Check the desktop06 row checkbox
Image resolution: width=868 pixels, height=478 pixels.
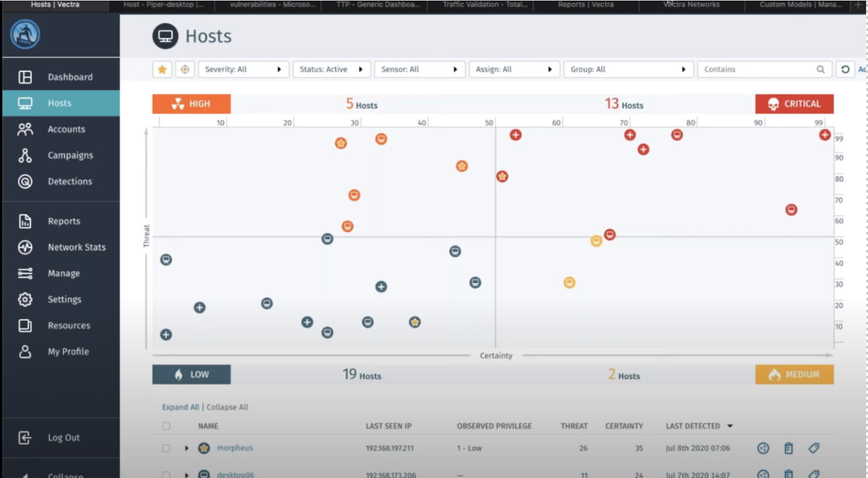pos(166,474)
